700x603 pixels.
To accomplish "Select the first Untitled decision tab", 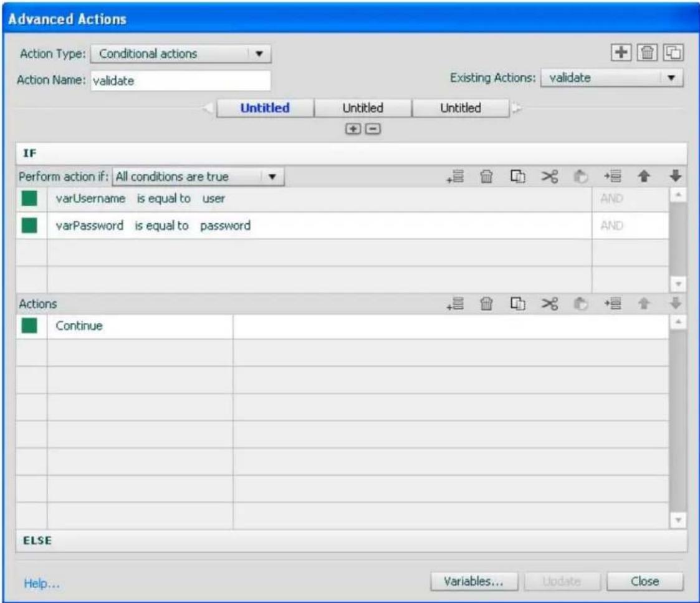I will click(x=265, y=108).
